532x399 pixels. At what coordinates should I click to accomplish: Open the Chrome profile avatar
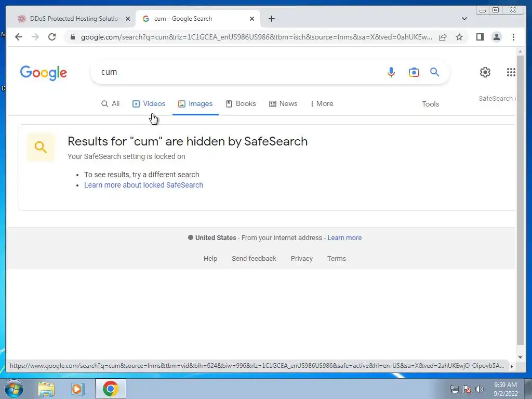[x=496, y=37]
